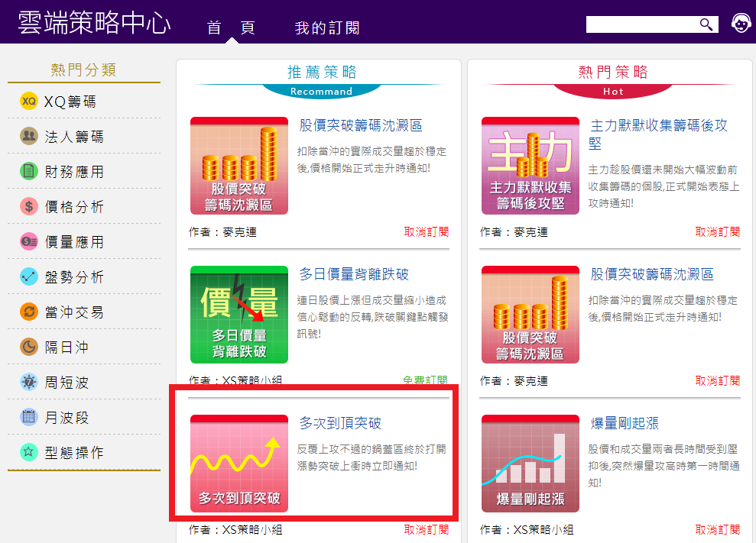756x543 pixels.
Task: Choose the 隔日沖 moon icon
Action: (29, 347)
